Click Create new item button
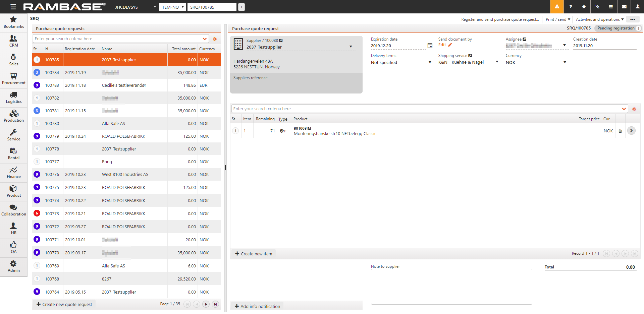 (x=254, y=254)
